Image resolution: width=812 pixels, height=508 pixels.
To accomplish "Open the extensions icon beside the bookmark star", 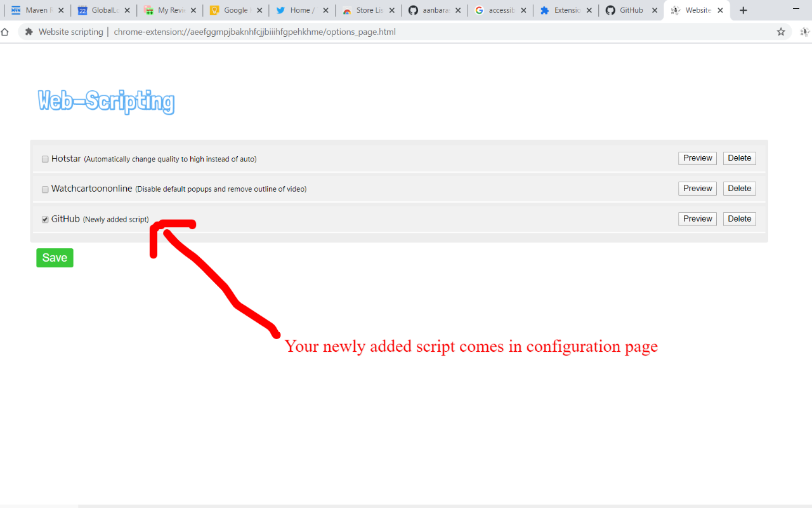I will [x=804, y=31].
